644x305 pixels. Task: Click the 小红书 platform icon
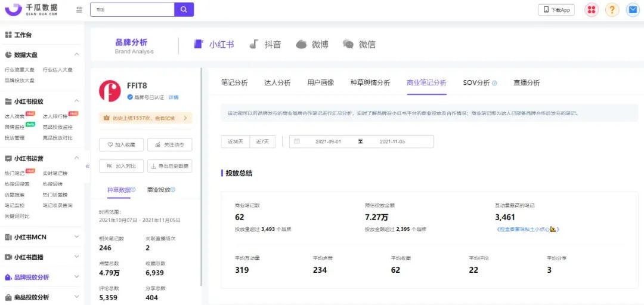coord(199,44)
